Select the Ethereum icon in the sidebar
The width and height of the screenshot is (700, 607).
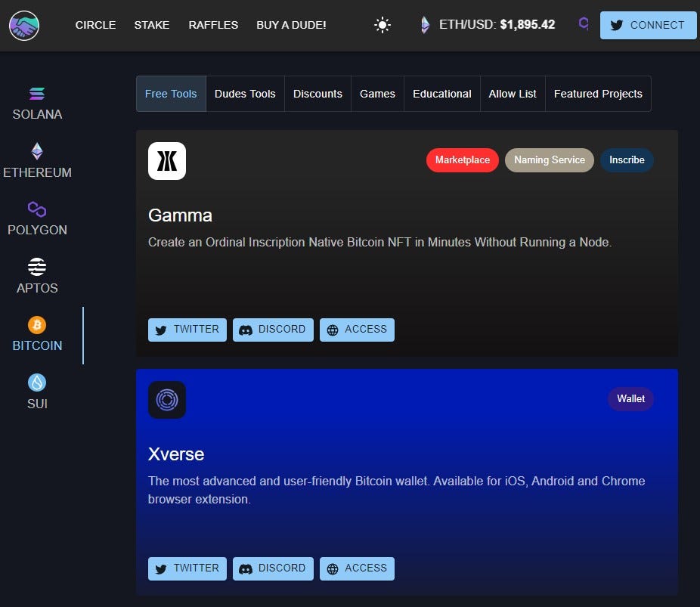tap(37, 151)
